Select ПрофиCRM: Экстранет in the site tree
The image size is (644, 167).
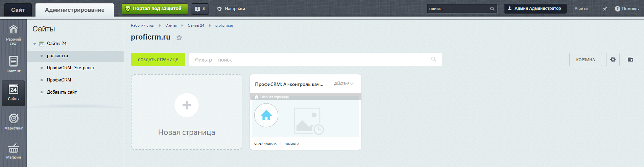[x=71, y=68]
